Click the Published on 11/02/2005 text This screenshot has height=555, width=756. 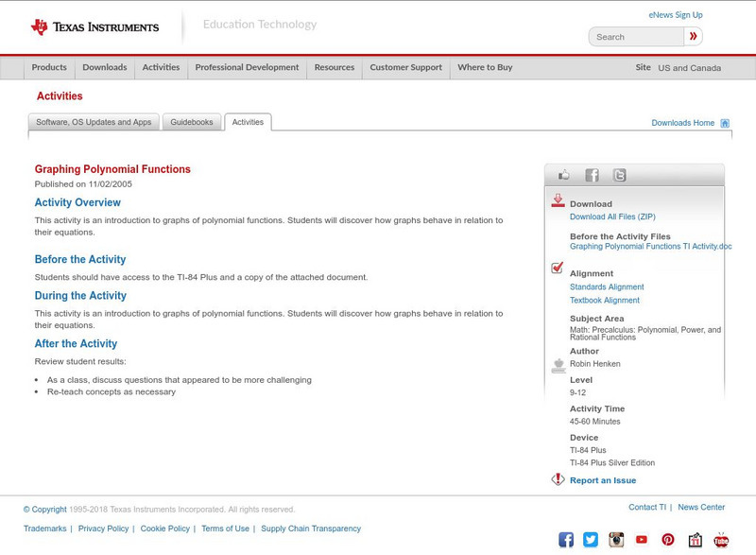click(83, 183)
